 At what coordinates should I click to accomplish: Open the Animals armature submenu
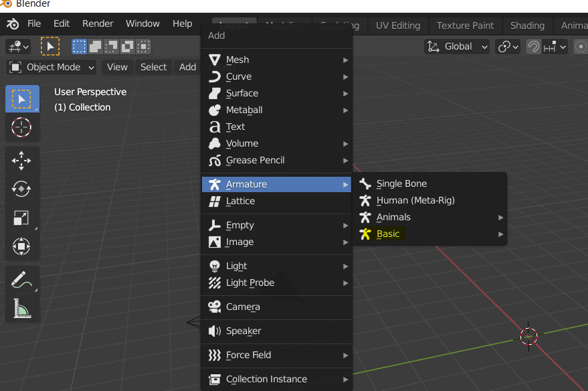tap(429, 218)
